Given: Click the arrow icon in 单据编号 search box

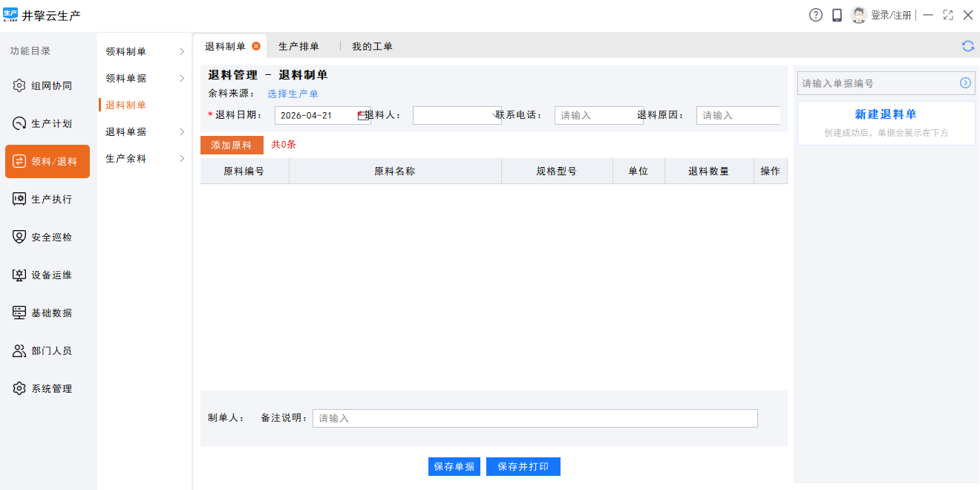Looking at the screenshot, I should [x=965, y=83].
